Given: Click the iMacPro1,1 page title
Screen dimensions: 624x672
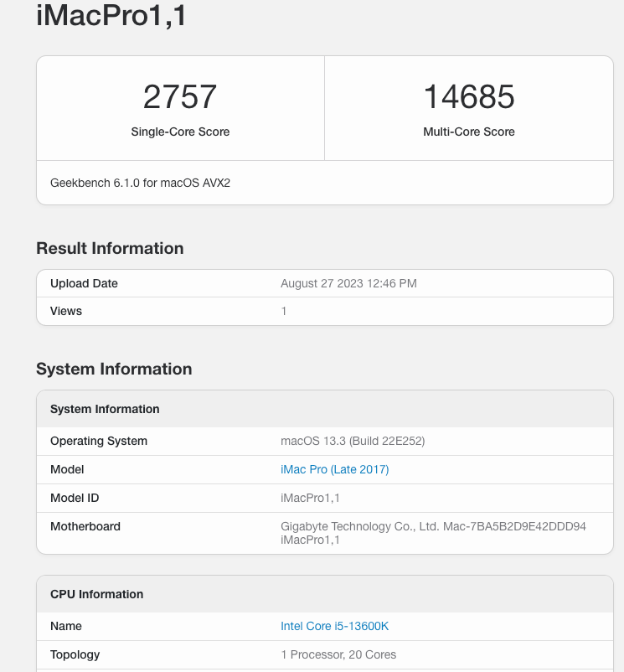Looking at the screenshot, I should click(111, 15).
